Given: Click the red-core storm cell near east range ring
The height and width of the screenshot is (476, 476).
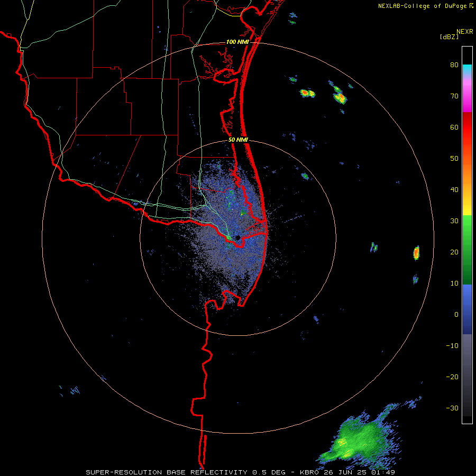Looking at the screenshot, I should click(416, 253).
